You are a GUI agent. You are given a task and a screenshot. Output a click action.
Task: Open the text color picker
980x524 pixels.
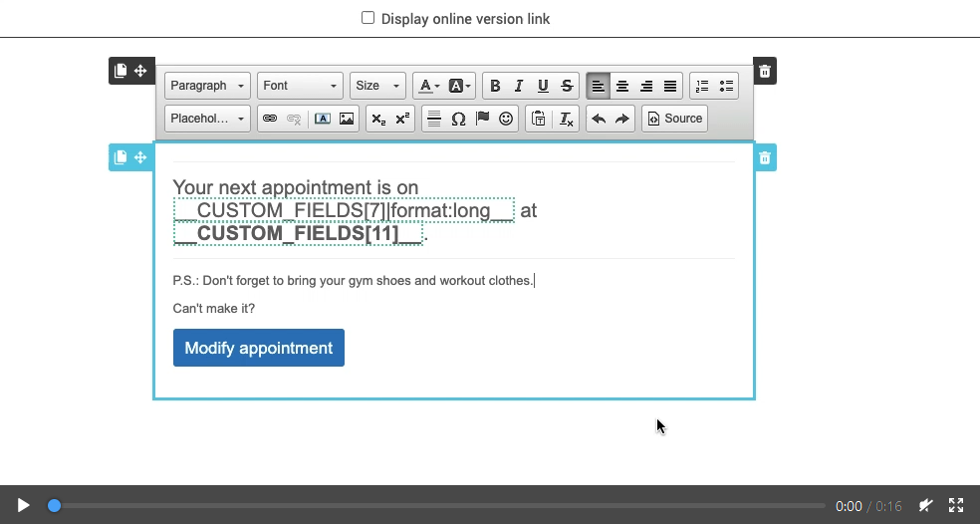click(427, 86)
